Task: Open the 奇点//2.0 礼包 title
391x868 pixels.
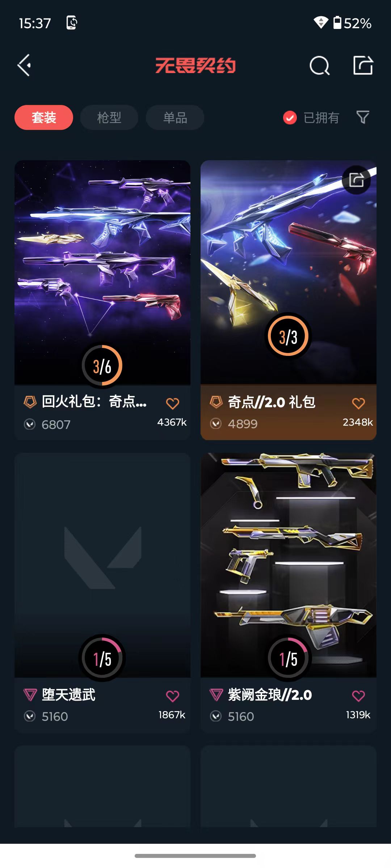Action: (272, 402)
